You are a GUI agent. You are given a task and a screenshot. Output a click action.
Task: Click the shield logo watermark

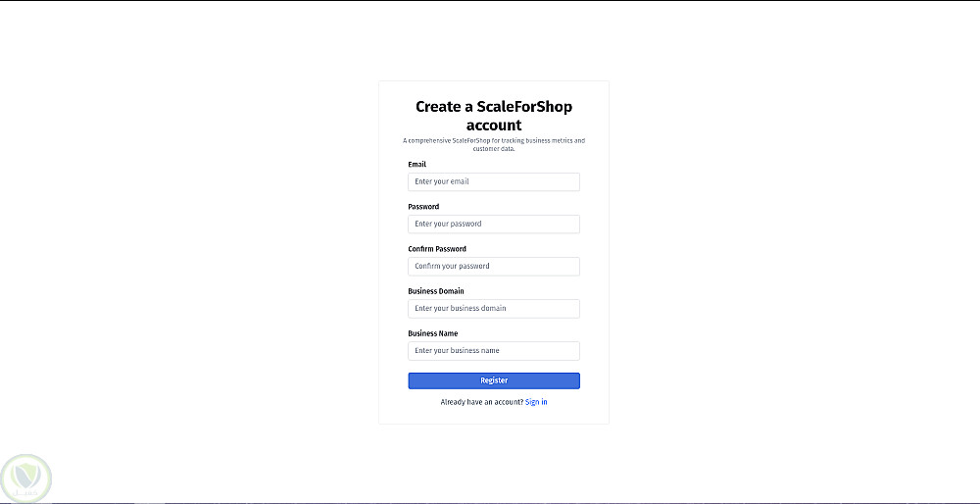[x=26, y=478]
